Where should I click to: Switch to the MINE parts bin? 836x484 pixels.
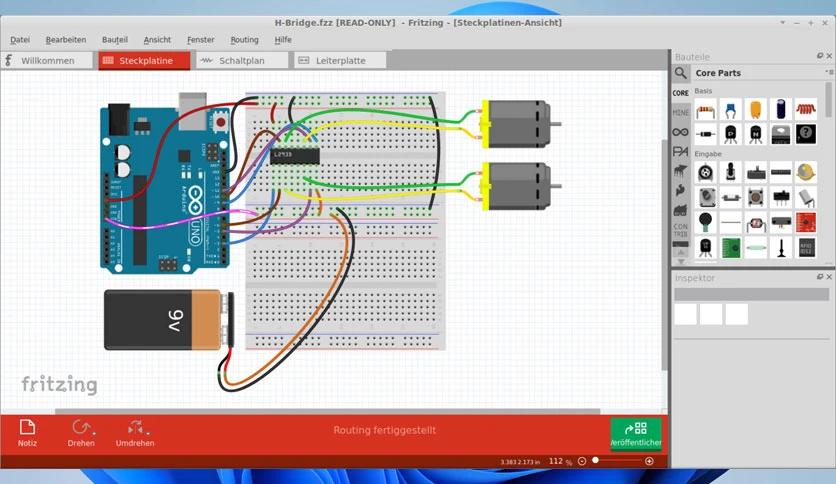point(680,112)
